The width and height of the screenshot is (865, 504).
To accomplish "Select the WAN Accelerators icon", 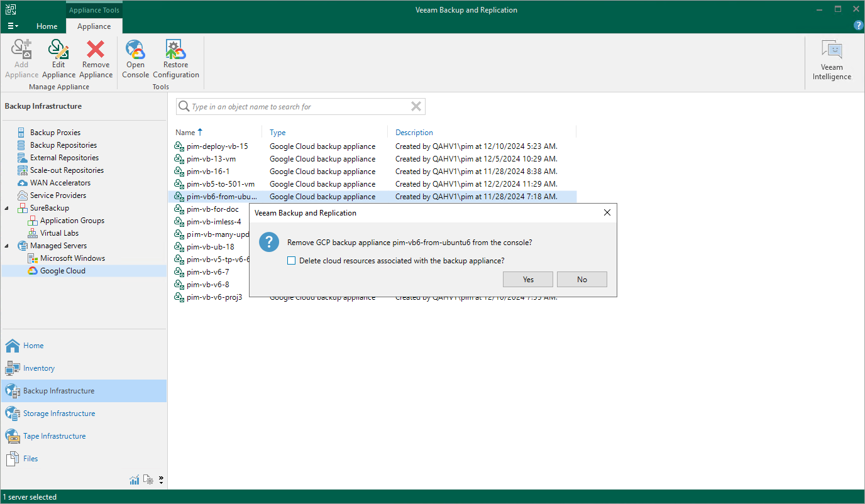I will pyautogui.click(x=23, y=183).
